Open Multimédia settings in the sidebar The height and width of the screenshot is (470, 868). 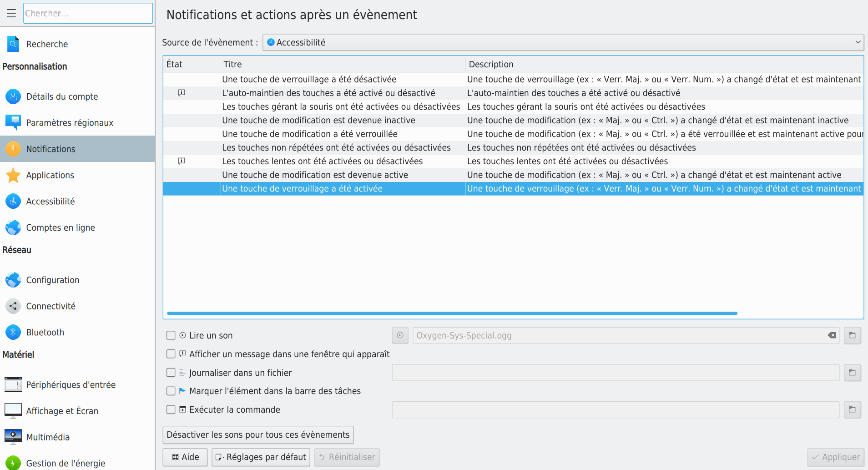(77, 437)
